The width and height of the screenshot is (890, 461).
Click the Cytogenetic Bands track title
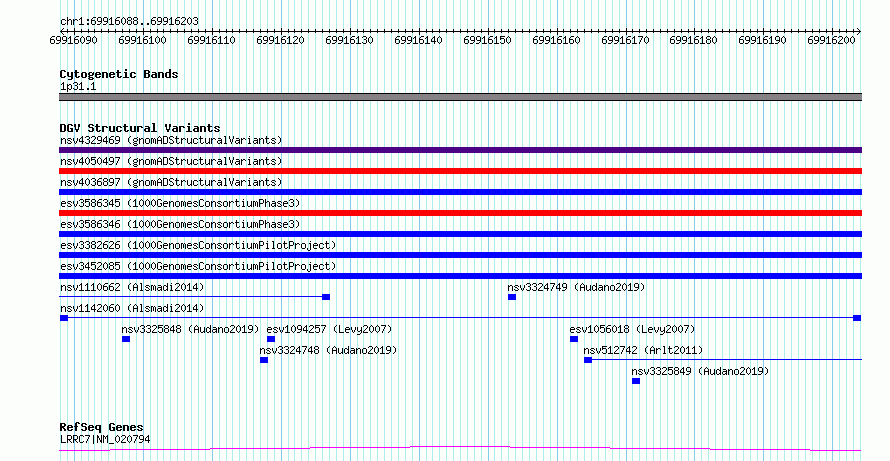(x=119, y=74)
